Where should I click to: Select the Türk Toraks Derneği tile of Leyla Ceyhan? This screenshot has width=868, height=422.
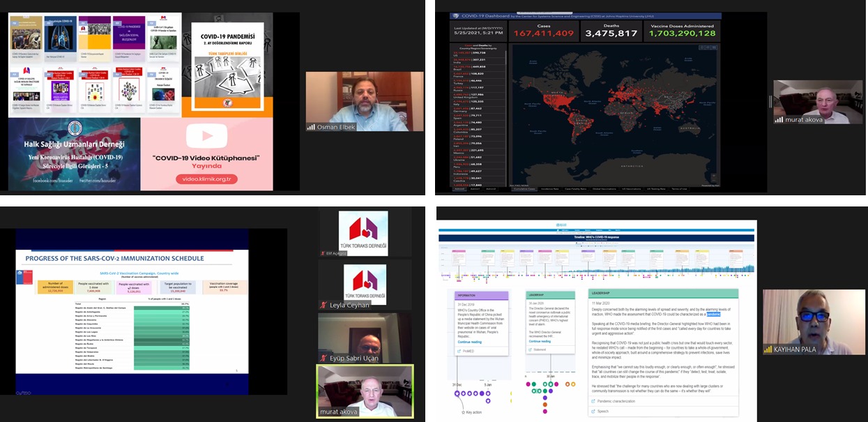[x=363, y=285]
